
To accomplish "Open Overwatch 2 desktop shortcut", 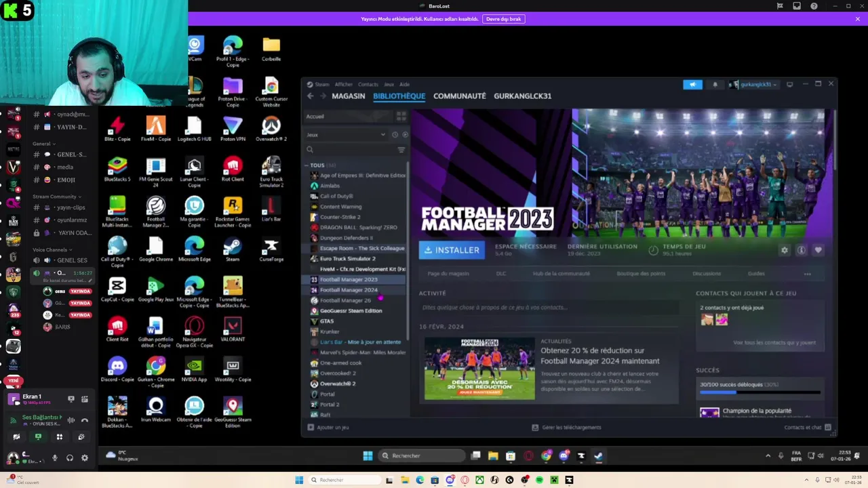I will (x=271, y=129).
